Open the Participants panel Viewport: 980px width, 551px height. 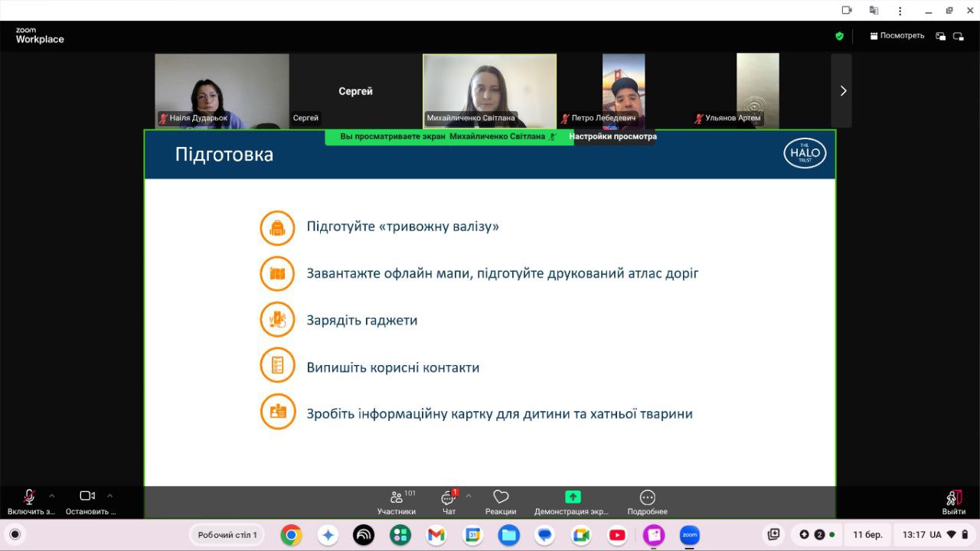coord(397,502)
